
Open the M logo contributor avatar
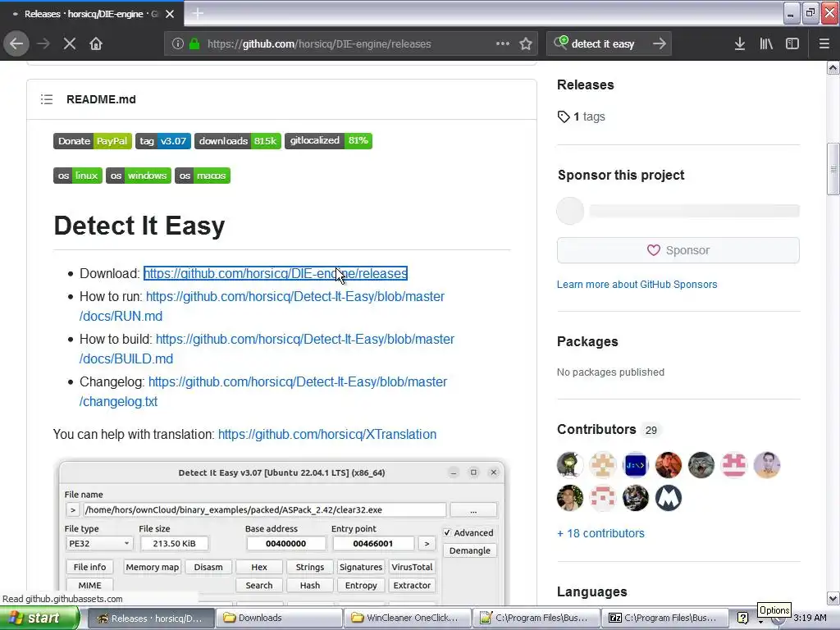click(668, 498)
